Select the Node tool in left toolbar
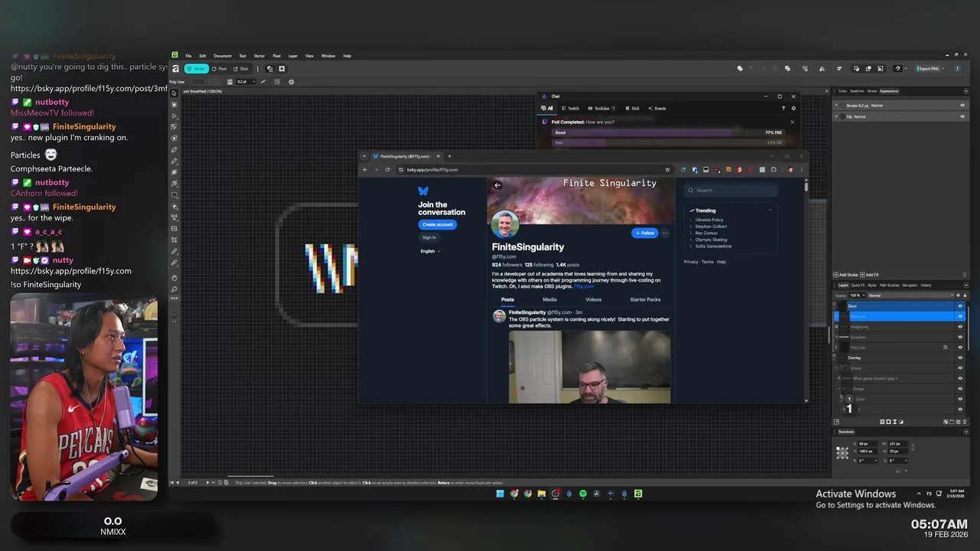The image size is (980, 551). pyautogui.click(x=174, y=116)
